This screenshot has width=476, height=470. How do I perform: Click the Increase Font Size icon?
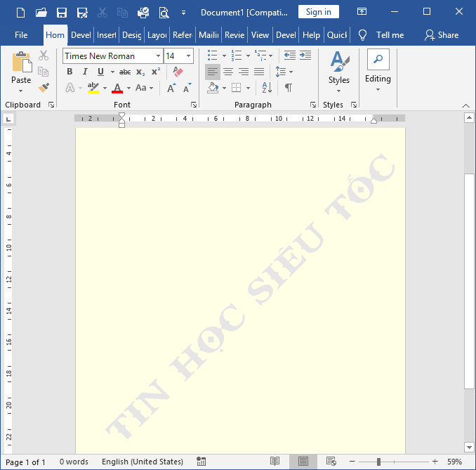(x=171, y=88)
